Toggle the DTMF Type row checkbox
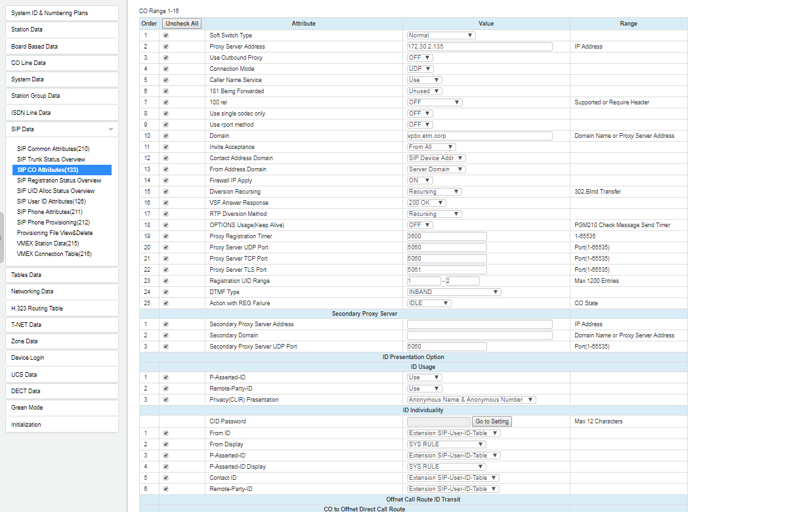Screen dimensions: 812x512 pos(165,292)
